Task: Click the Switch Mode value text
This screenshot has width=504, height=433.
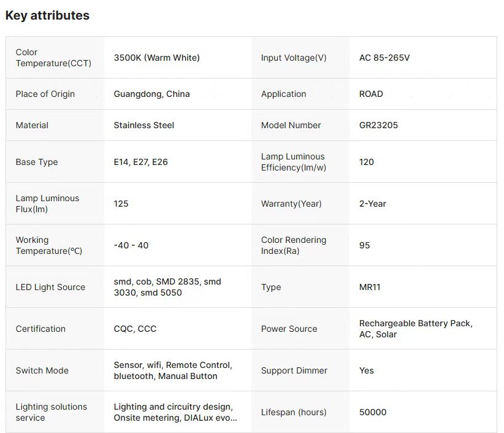Action: [x=172, y=370]
